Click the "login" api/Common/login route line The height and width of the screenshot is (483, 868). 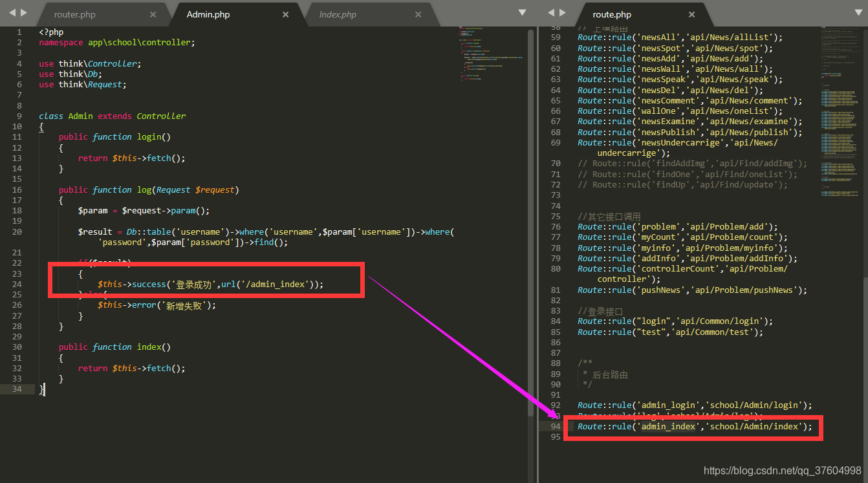click(x=675, y=321)
